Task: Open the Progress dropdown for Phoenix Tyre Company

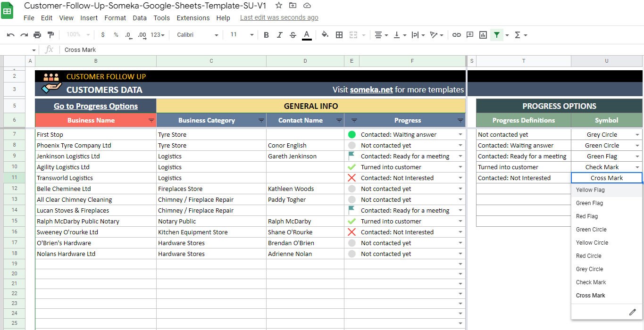Action: click(460, 145)
